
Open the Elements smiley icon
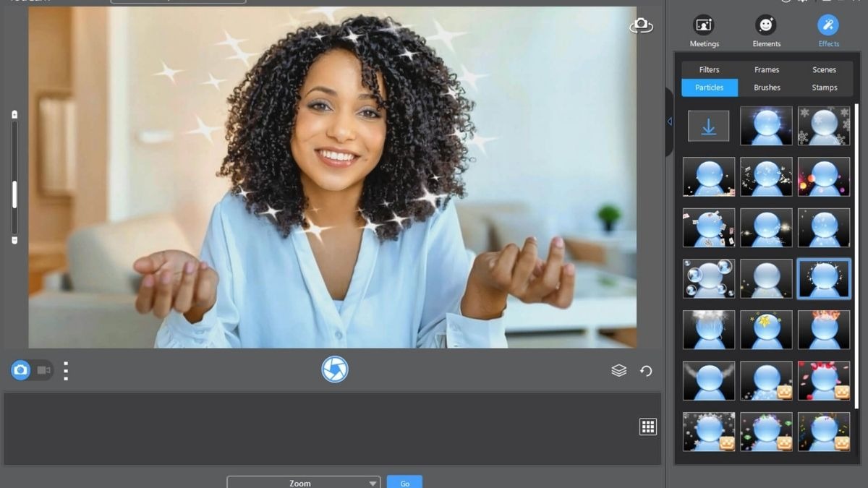(766, 25)
